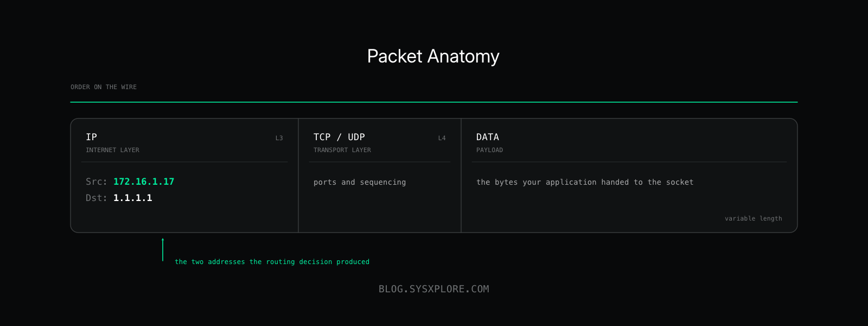Click the green upward arrow annotation
Image resolution: width=868 pixels, height=326 pixels.
coord(163,249)
